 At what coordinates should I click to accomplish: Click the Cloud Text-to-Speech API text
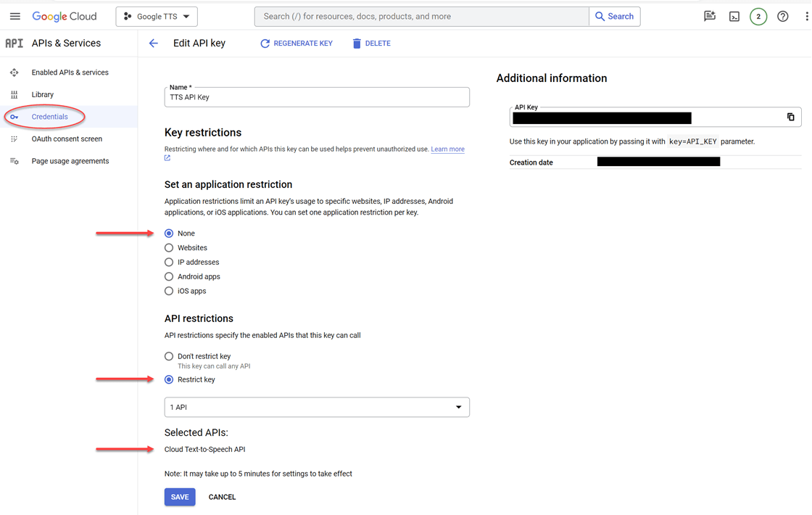(205, 450)
